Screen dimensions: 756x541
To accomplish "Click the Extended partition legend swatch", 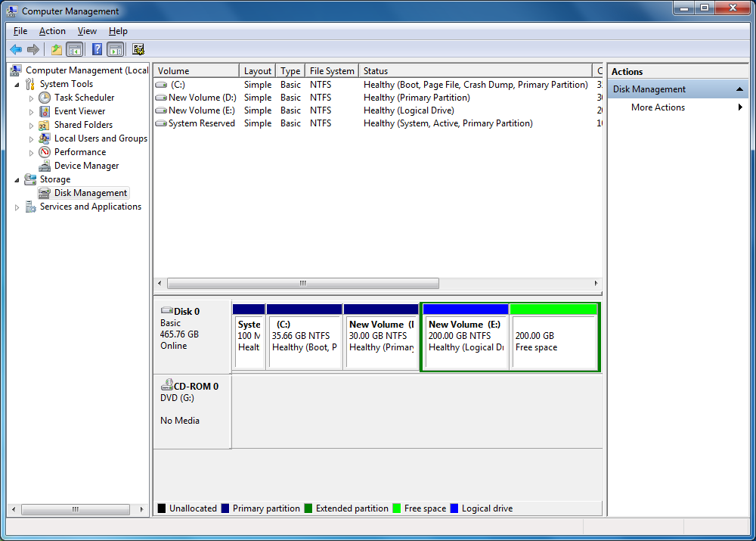I will 308,508.
